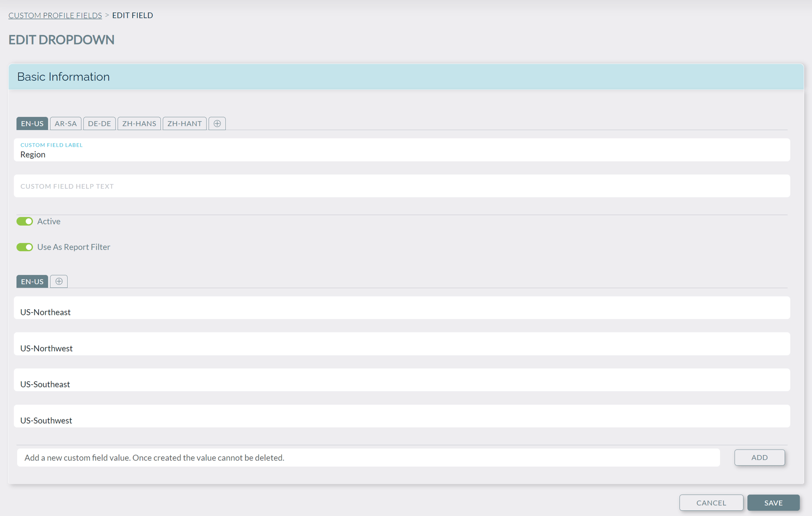Toggle the Active switch off
Viewport: 812px width, 516px height.
click(25, 221)
